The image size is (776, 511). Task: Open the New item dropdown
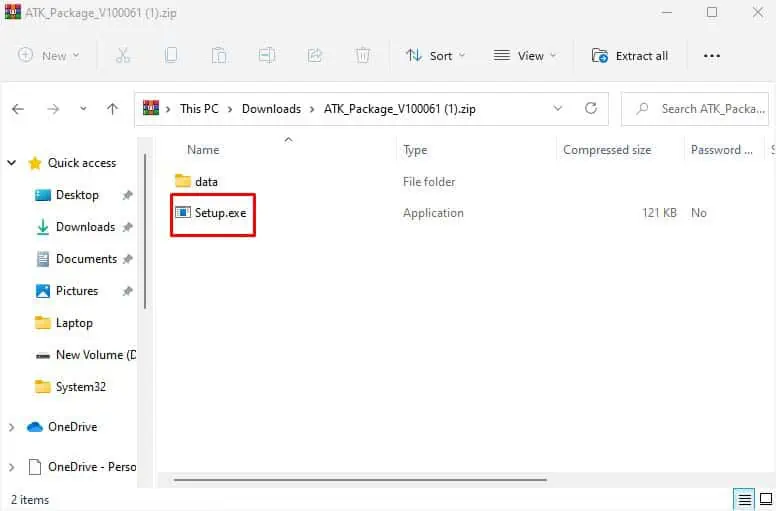click(x=48, y=55)
